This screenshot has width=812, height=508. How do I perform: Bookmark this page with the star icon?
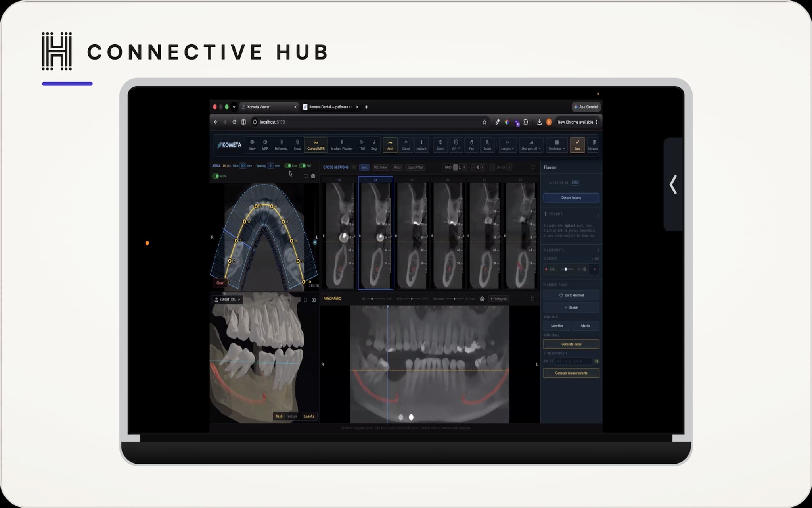click(x=484, y=122)
